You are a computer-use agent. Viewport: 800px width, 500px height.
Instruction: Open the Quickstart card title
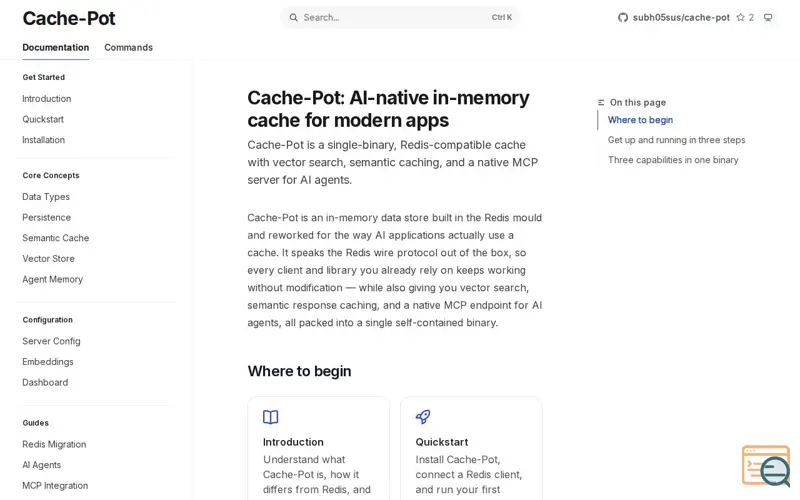[x=442, y=442]
